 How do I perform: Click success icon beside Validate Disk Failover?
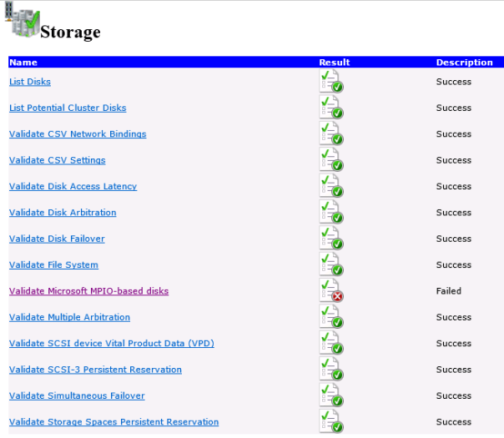pos(330,239)
